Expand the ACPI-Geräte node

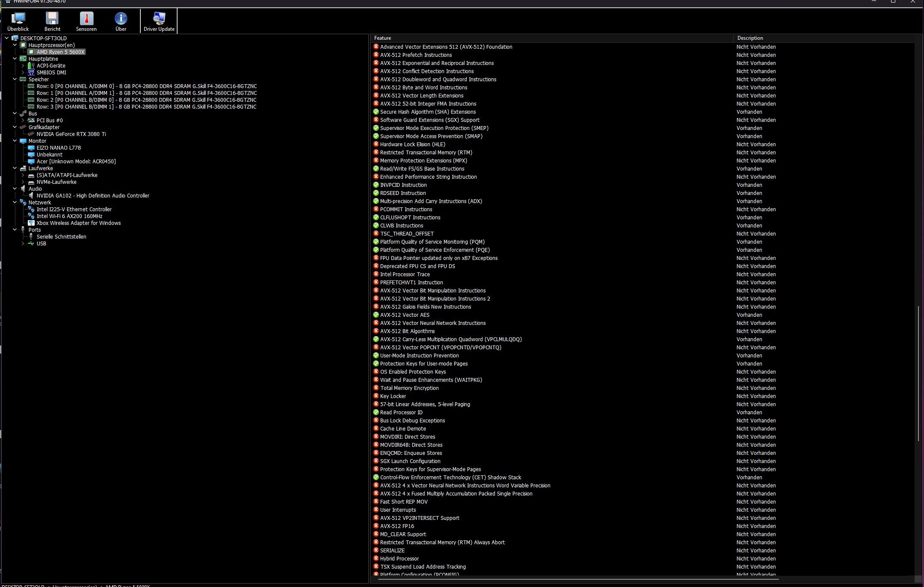pyautogui.click(x=23, y=65)
